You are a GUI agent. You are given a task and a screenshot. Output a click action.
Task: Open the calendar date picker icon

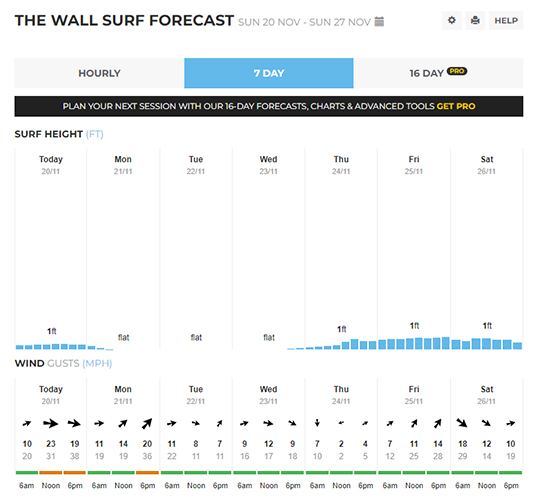tap(379, 22)
